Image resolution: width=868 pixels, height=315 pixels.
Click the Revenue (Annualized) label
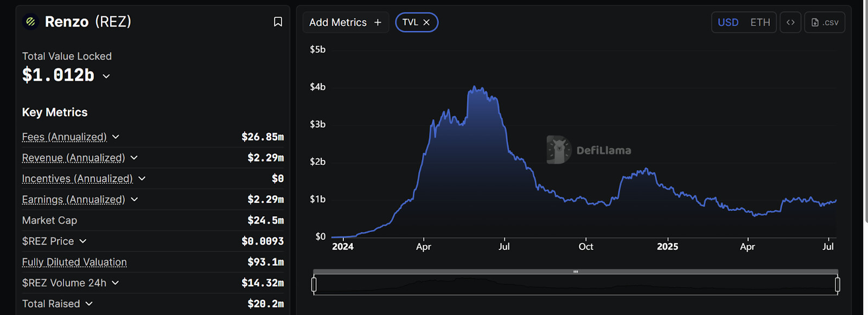pos(73,158)
